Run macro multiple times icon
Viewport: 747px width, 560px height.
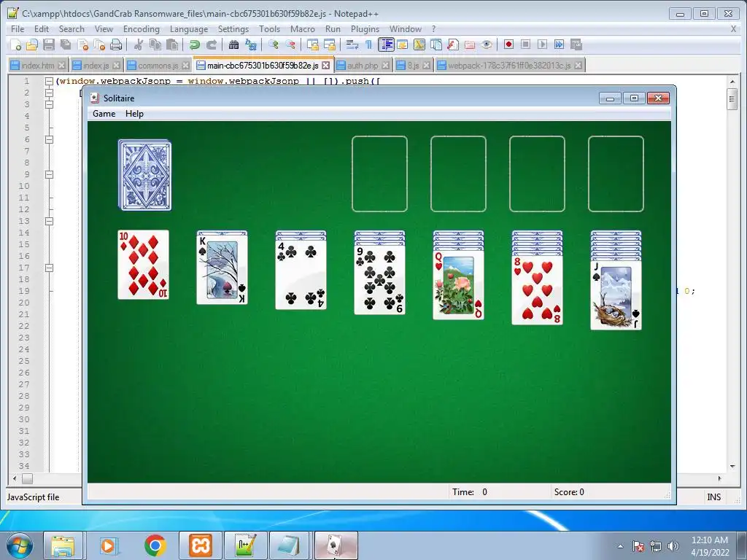(x=559, y=44)
